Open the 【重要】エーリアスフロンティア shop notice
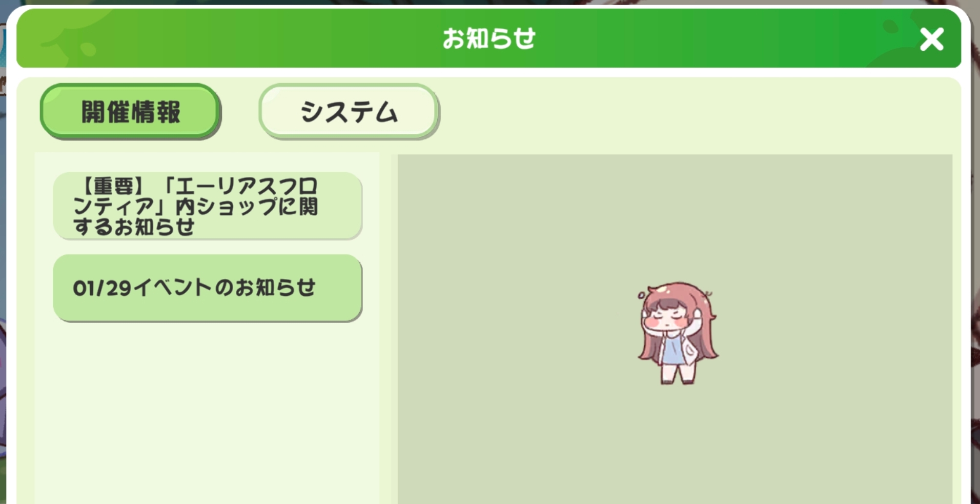This screenshot has height=504, width=980. (x=208, y=206)
